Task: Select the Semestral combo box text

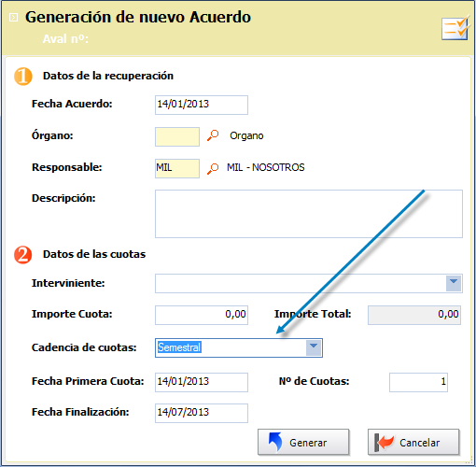Action: pos(179,347)
